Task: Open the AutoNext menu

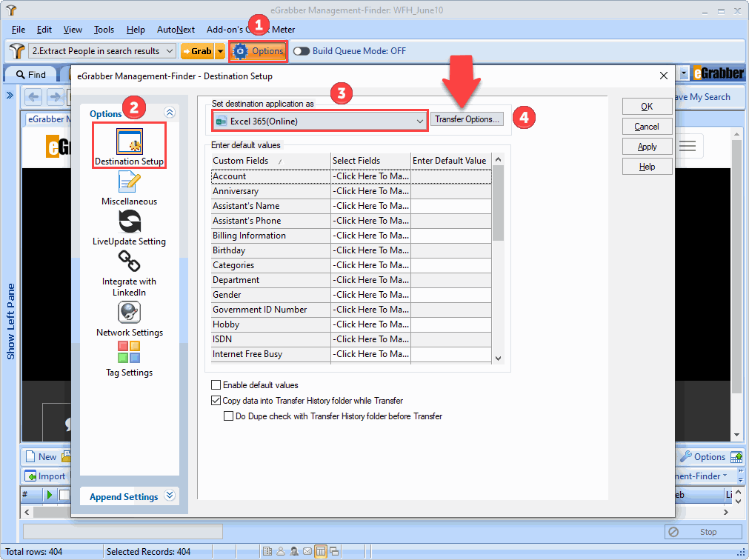Action: 176,30
